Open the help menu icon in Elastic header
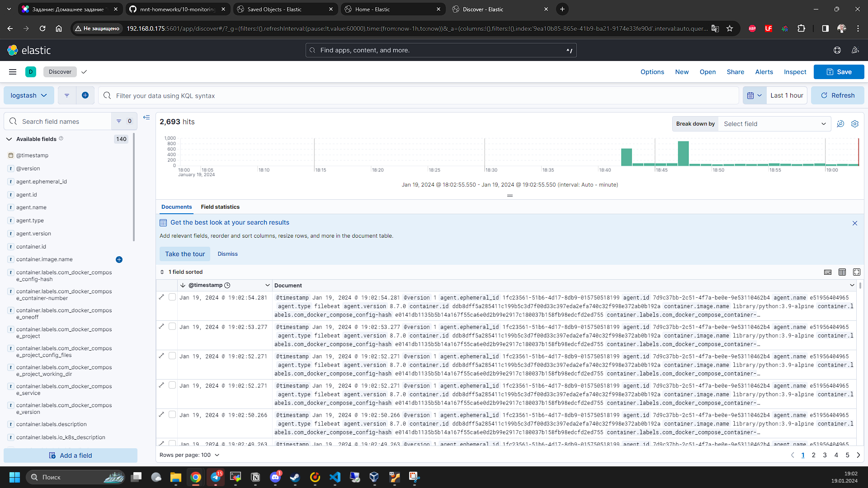Image resolution: width=868 pixels, height=488 pixels. 837,50
